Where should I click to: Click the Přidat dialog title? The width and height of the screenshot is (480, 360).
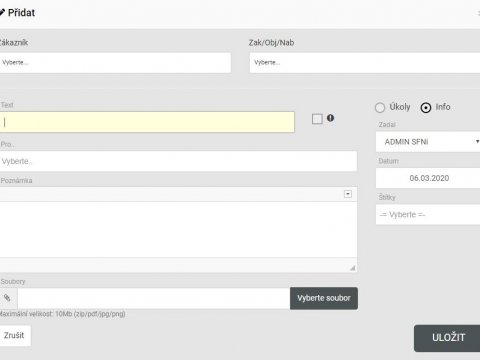[x=21, y=13]
